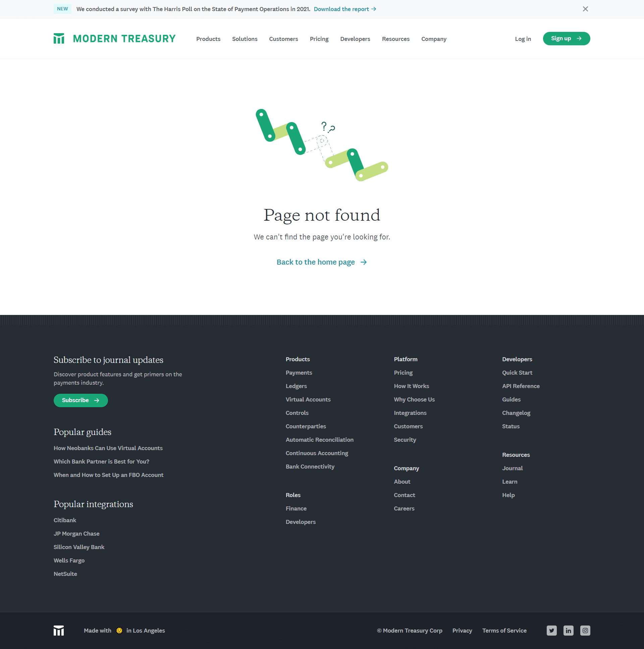
Task: Click the Modern Treasury footer logo
Action: (x=59, y=630)
